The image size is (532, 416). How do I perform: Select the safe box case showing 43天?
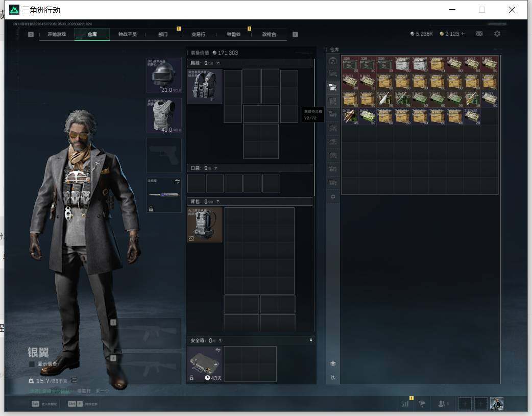[205, 364]
